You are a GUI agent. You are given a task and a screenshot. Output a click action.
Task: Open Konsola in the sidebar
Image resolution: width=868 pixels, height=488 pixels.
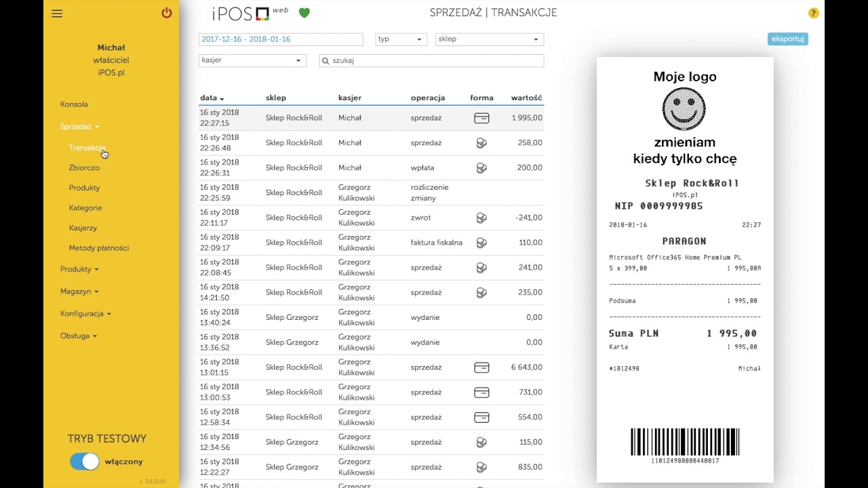point(74,104)
